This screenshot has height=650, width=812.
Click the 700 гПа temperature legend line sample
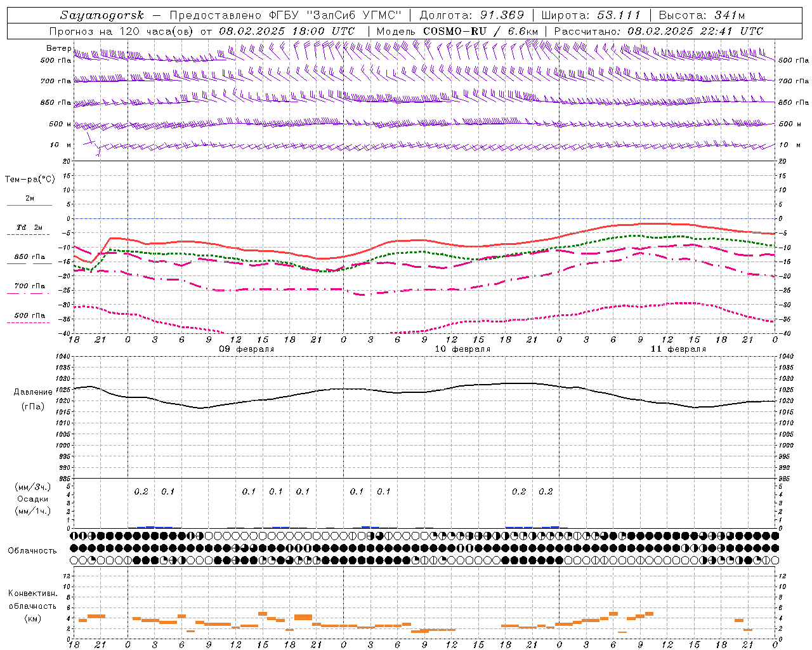[x=29, y=294]
